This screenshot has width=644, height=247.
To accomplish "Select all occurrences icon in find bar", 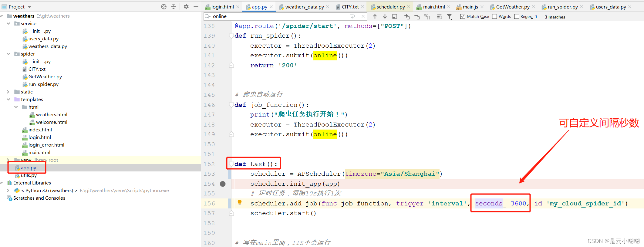I will click(427, 16).
